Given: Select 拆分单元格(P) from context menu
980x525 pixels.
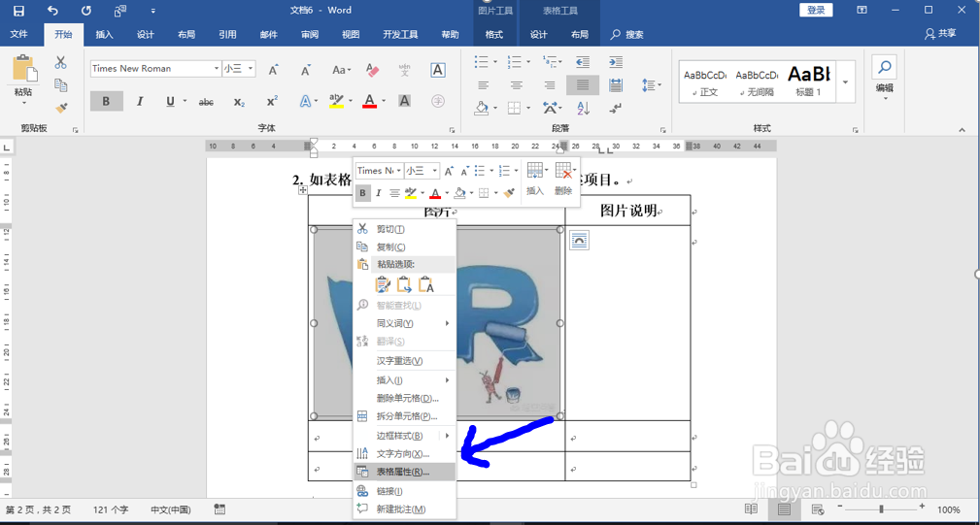Looking at the screenshot, I should [404, 416].
